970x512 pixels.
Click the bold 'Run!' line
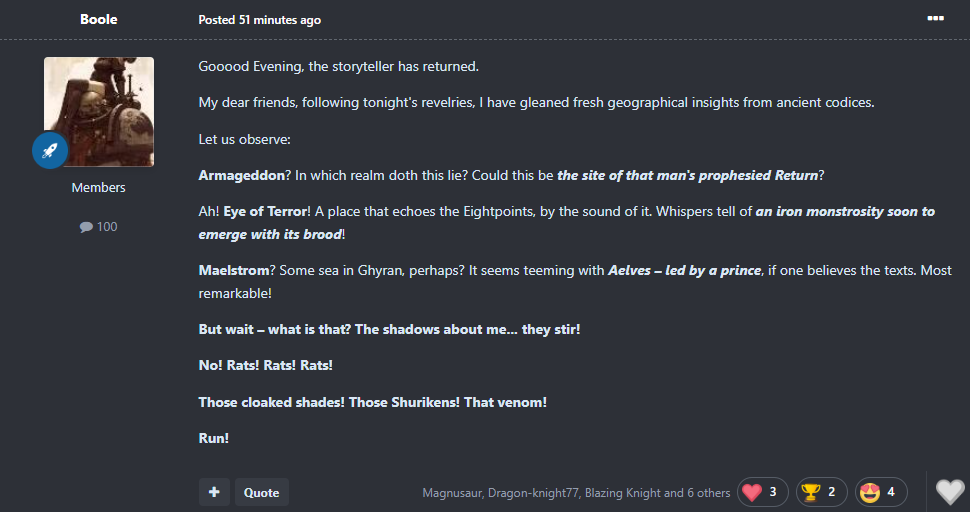(213, 438)
